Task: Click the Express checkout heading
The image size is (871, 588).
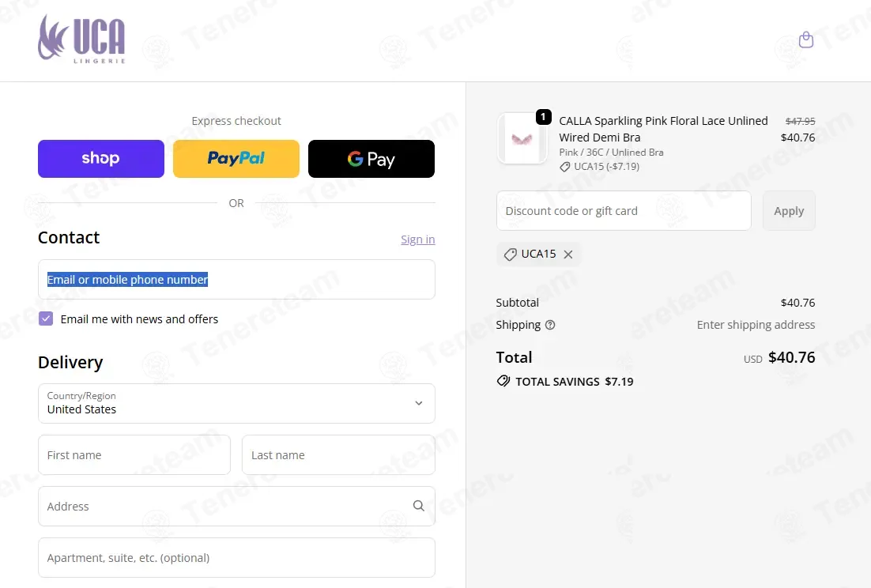Action: (236, 121)
